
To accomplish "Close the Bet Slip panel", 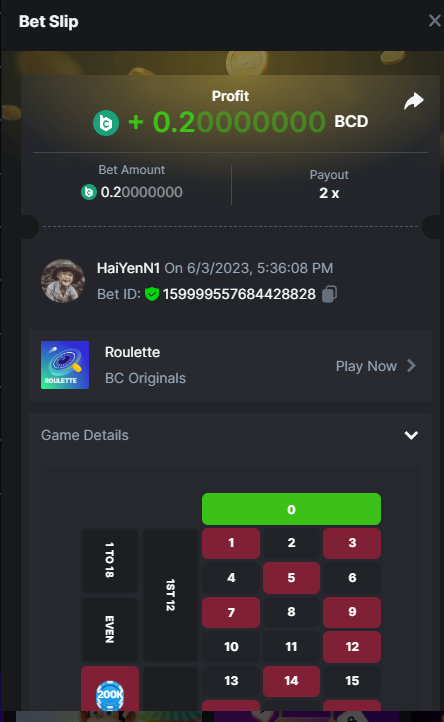I will tap(434, 21).
